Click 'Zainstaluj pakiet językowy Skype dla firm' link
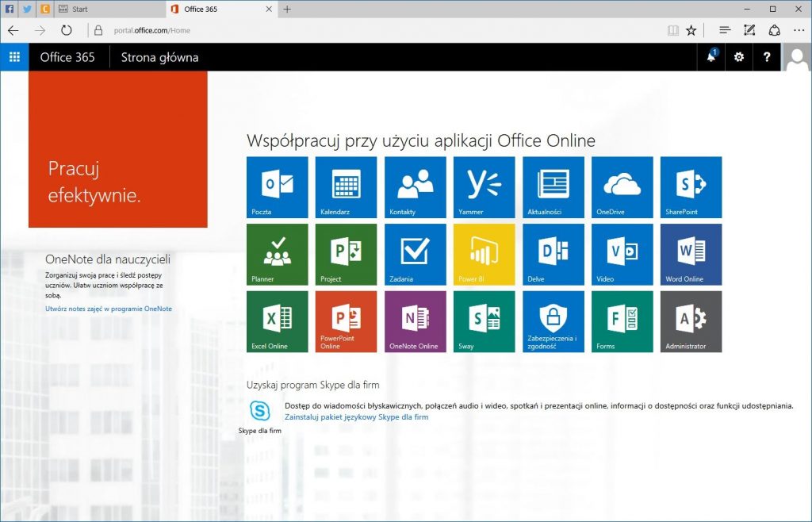This screenshot has width=812, height=522. [356, 416]
